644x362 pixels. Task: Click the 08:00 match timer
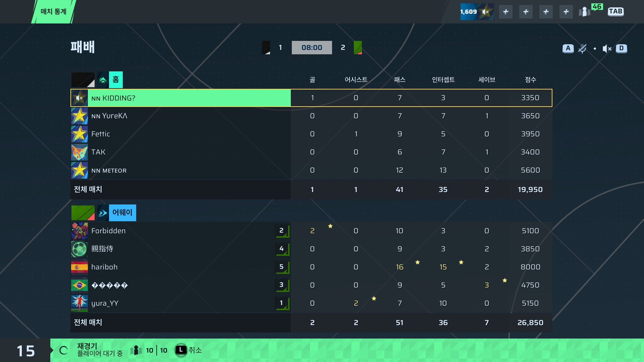(312, 48)
